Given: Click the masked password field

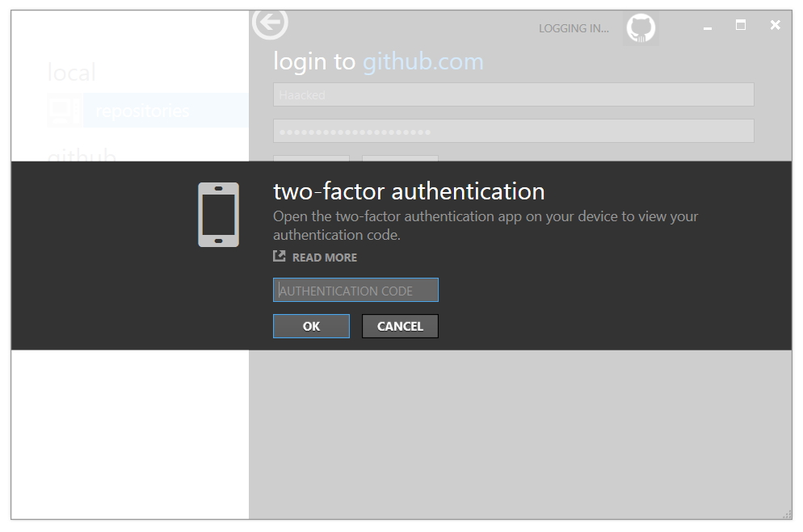Looking at the screenshot, I should point(513,131).
